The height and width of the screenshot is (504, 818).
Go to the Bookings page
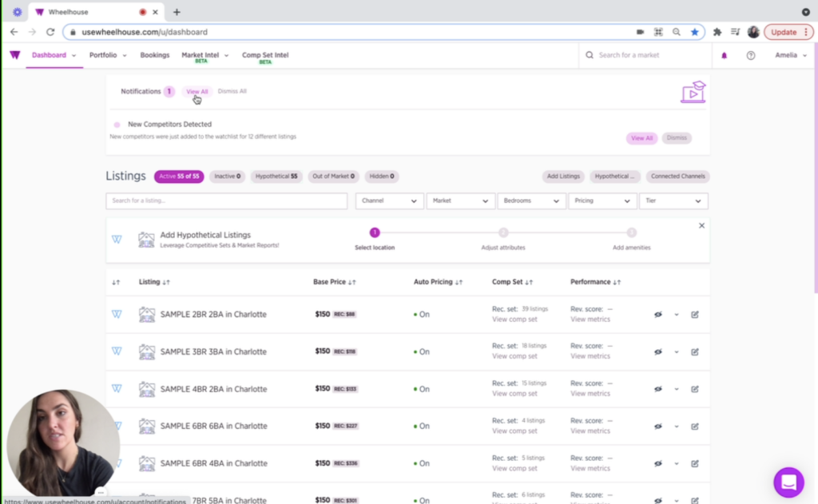tap(155, 55)
